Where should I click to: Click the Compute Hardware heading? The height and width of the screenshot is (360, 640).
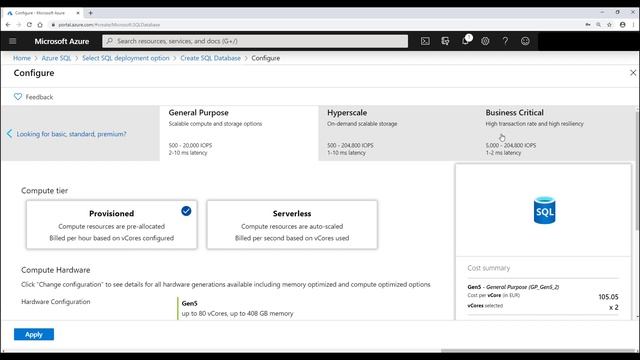click(56, 270)
